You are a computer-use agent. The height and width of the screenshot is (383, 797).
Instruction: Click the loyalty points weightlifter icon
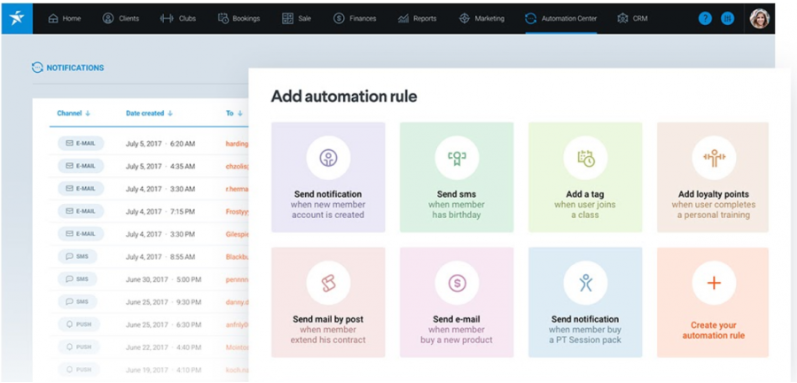[x=714, y=158]
